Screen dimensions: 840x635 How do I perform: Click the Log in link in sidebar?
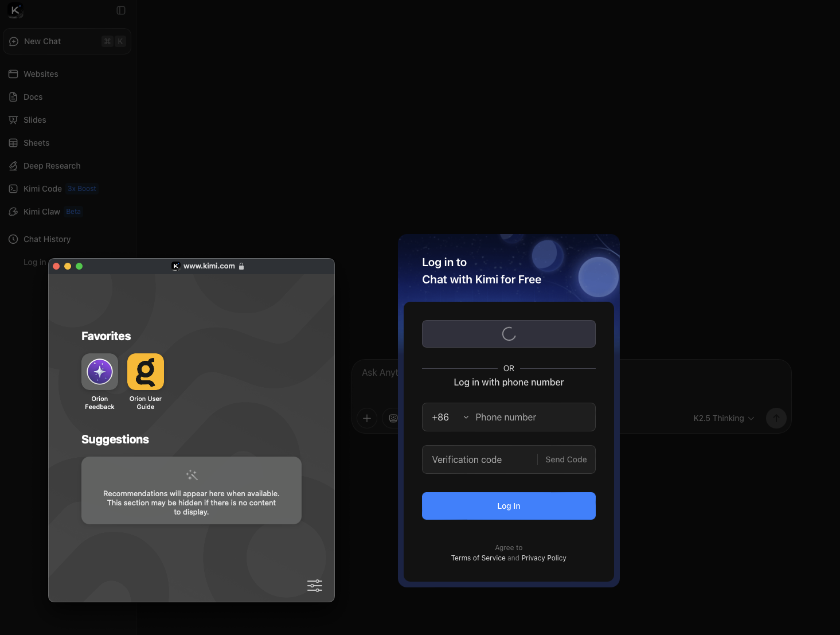point(34,262)
